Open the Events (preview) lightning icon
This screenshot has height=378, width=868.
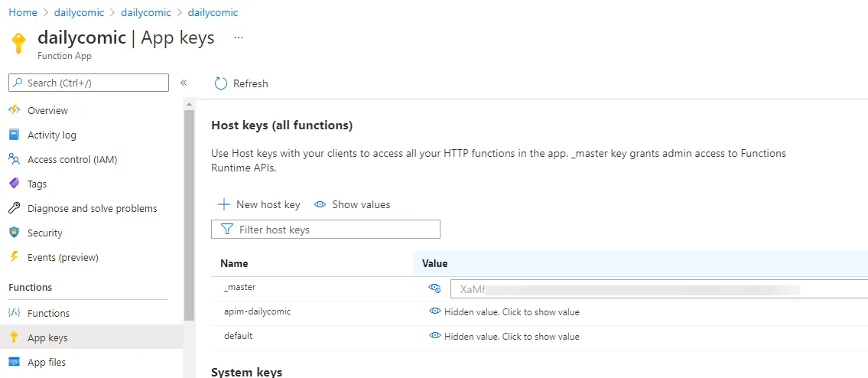[x=14, y=257]
